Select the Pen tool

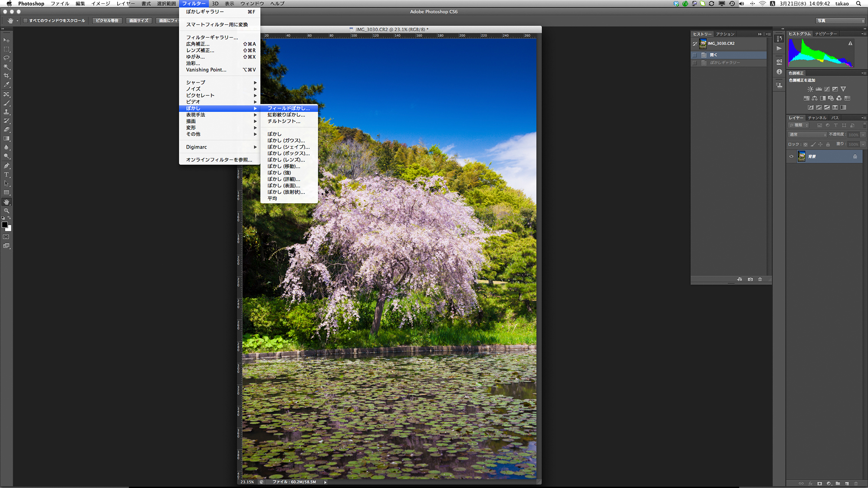coord(7,166)
